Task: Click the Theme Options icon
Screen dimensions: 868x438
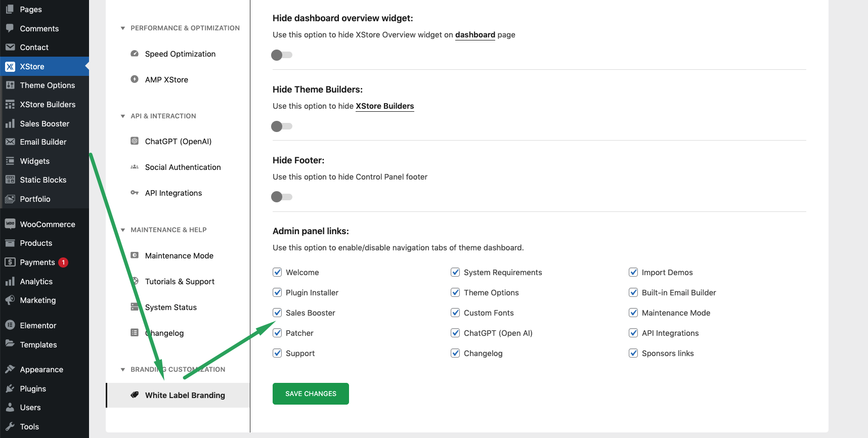Action: 10,85
